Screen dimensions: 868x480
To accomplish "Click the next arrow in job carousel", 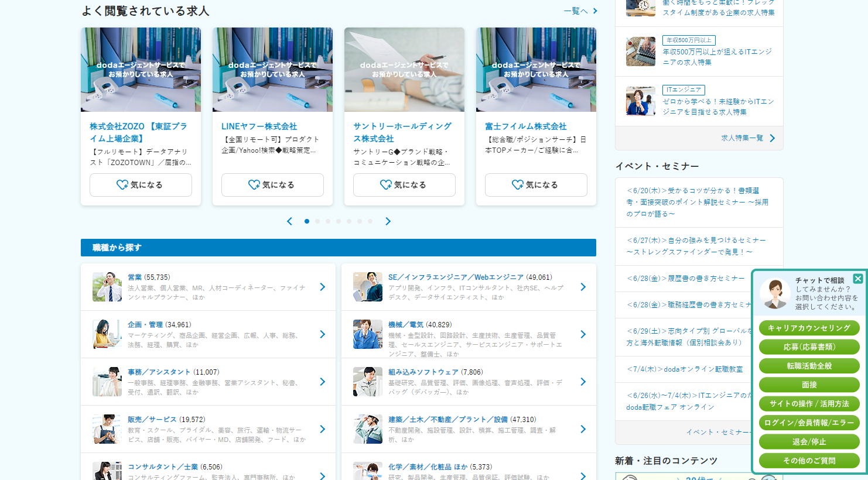I will [388, 221].
